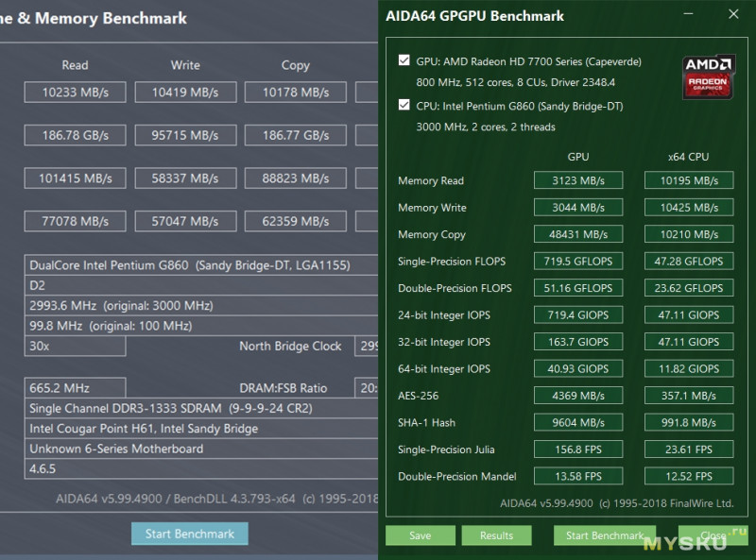Screen dimensions: 756x560
Task: Select the Write value 10419 MB/s
Action: [185, 92]
